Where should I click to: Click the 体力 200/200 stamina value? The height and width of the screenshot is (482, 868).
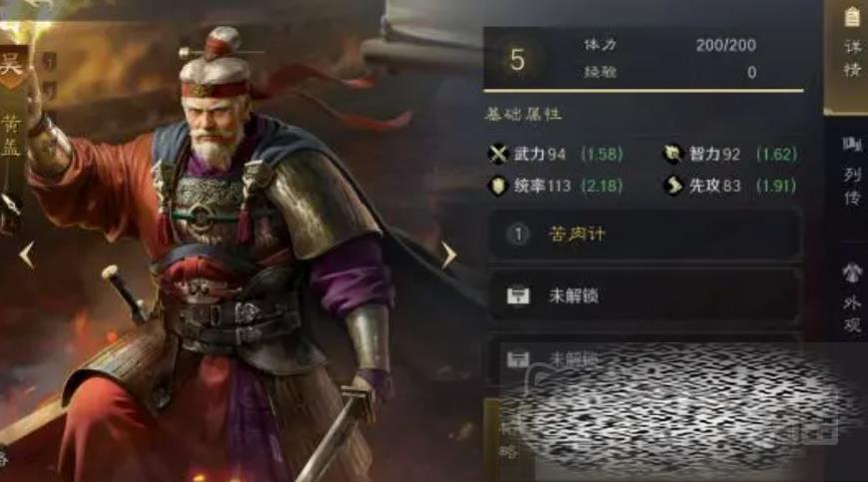pyautogui.click(x=725, y=45)
